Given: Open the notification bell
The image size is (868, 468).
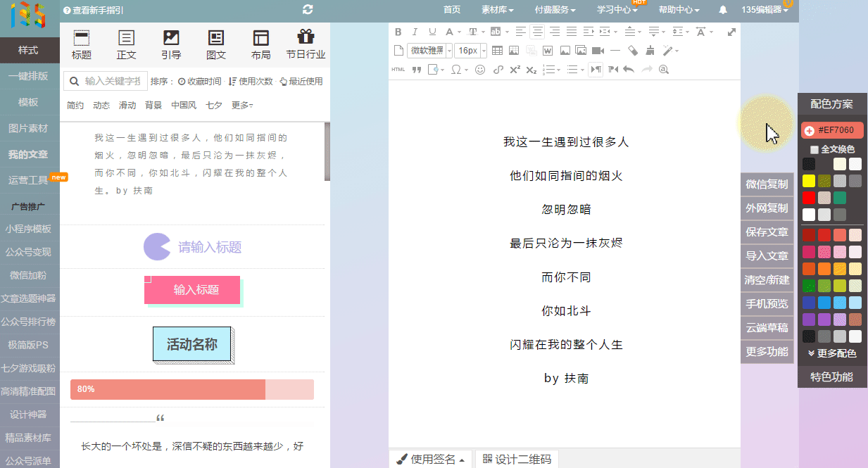Looking at the screenshot, I should tap(723, 10).
